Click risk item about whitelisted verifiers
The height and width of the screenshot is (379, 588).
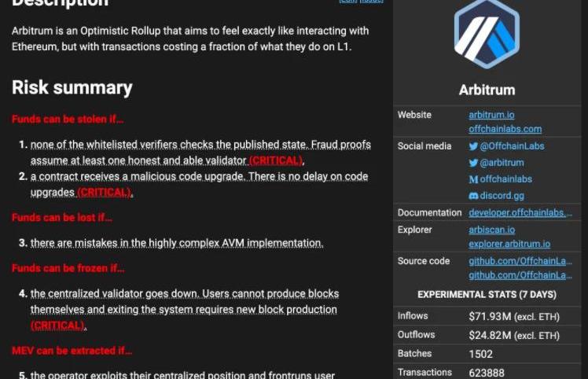tap(200, 153)
